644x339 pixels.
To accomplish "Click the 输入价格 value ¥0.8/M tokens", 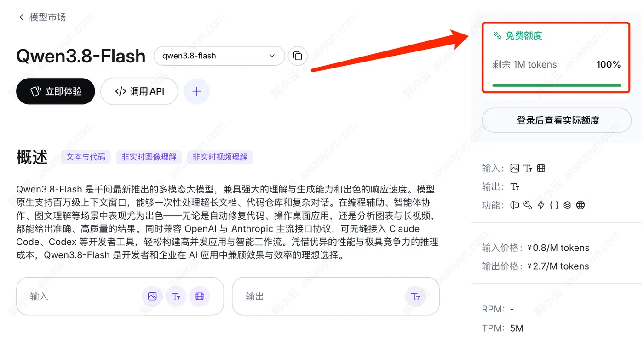I will [558, 248].
